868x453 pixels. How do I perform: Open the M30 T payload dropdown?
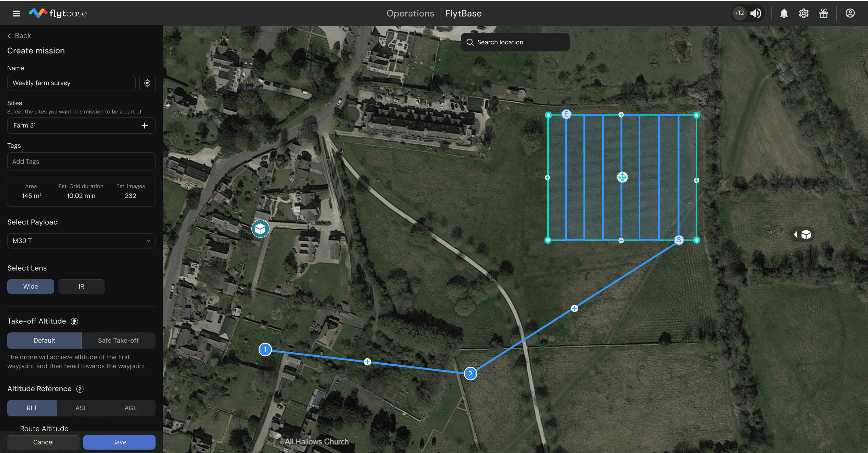point(81,241)
